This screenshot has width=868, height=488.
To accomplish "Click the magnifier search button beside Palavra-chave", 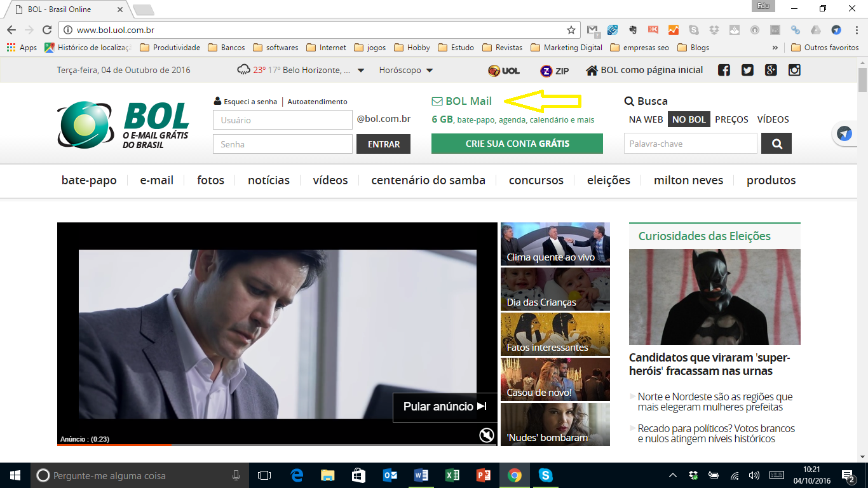I will coord(776,144).
